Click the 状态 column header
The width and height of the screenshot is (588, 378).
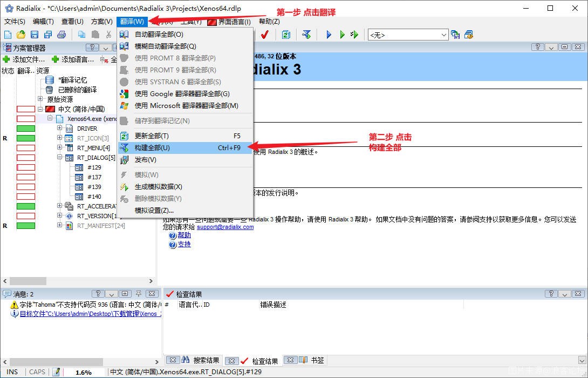[8, 71]
